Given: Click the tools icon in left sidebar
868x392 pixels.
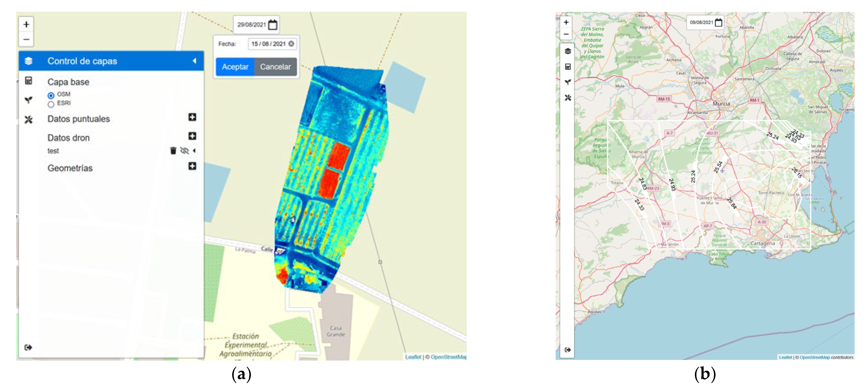Looking at the screenshot, I should tap(29, 119).
